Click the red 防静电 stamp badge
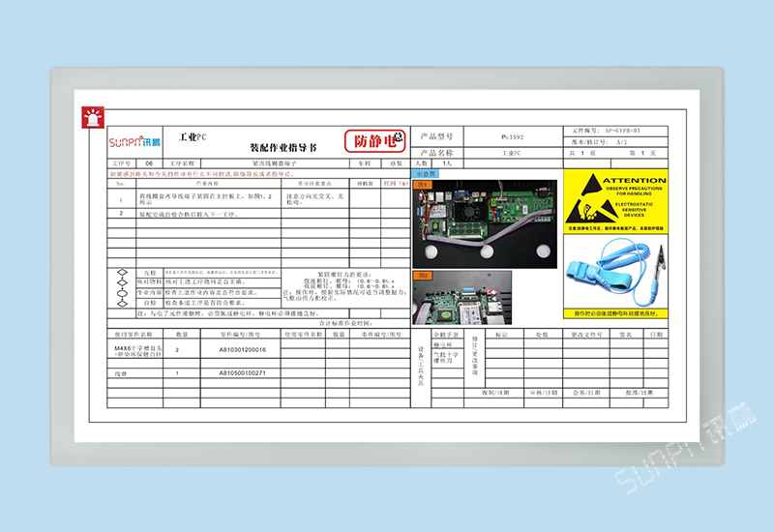The width and height of the screenshot is (774, 532). click(x=375, y=140)
